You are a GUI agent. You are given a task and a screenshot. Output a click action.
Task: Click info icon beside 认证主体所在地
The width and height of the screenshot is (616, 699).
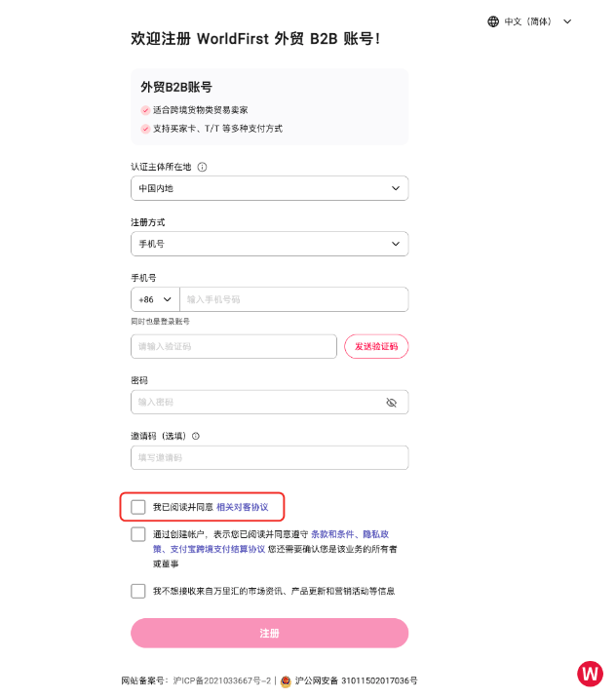[x=202, y=167]
